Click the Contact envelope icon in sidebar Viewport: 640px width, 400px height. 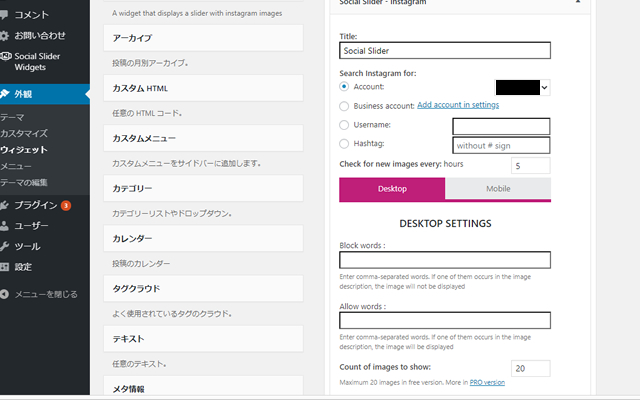click(x=7, y=35)
